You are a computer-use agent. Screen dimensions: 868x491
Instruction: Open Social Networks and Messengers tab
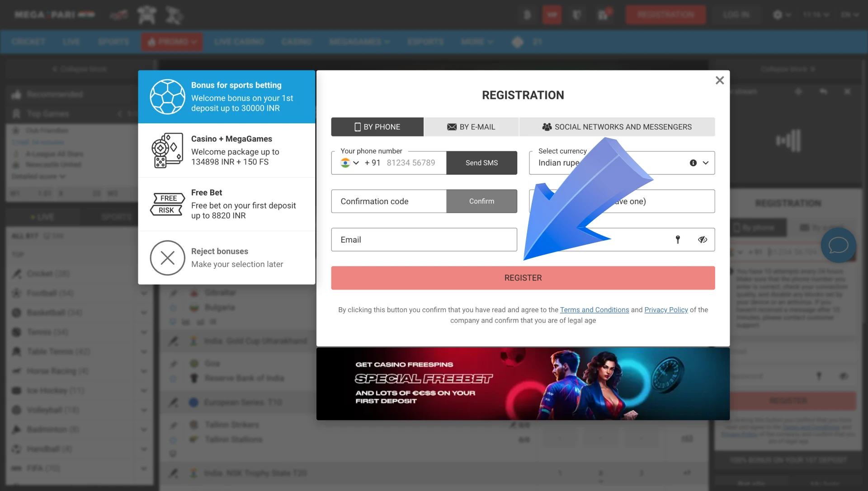617,127
